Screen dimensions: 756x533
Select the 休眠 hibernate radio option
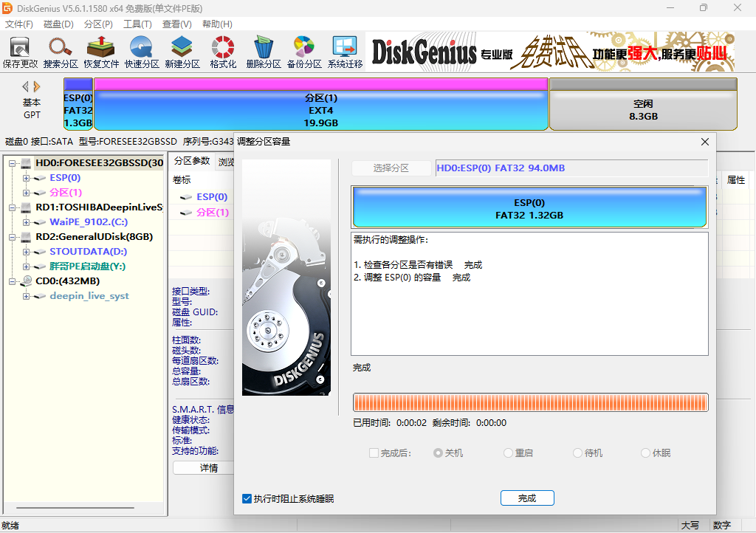645,453
